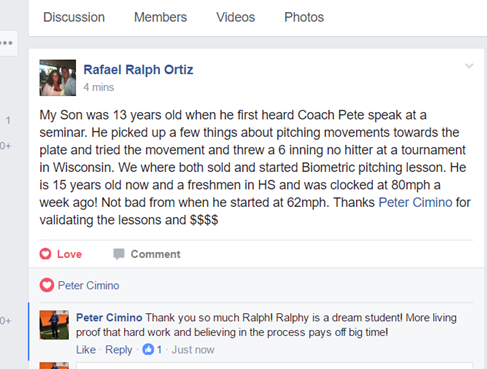Screen dimensions: 487x369
Task: Click Rafael Ralph Ortiz profile photo
Action: (x=58, y=78)
